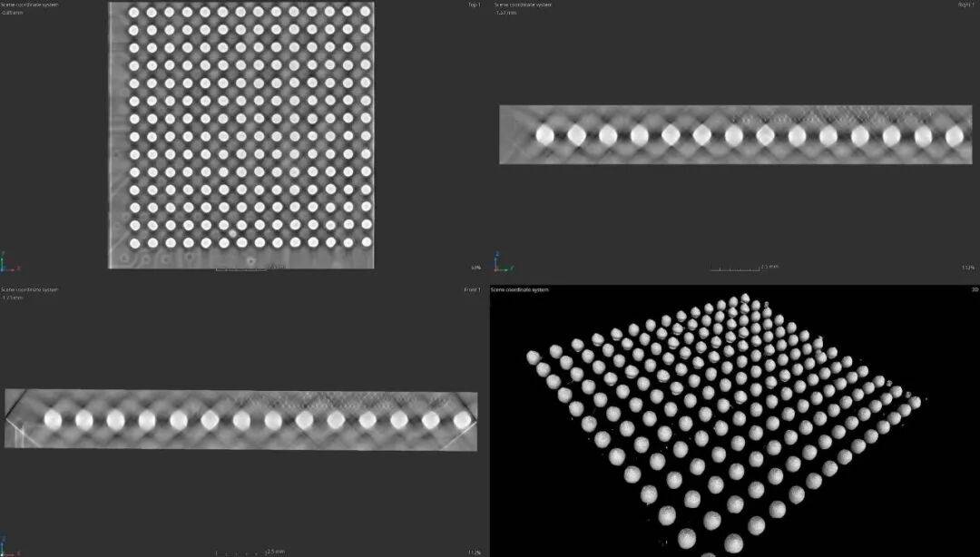The height and width of the screenshot is (557, 980).
Task: Click the slice position value in Top view
Action: click(x=13, y=13)
